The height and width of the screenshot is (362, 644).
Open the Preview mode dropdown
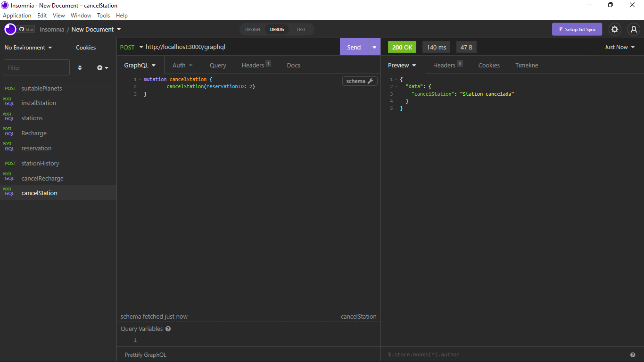click(x=402, y=65)
